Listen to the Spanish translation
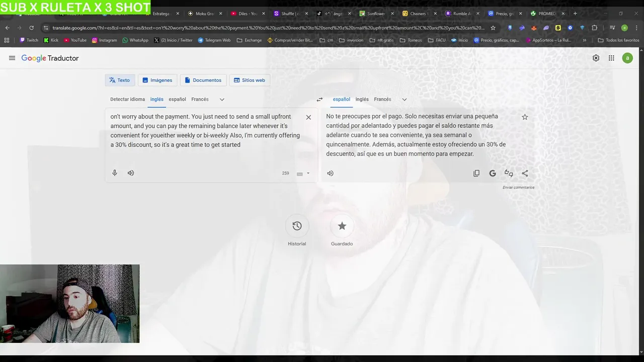The image size is (644, 362). point(330,173)
